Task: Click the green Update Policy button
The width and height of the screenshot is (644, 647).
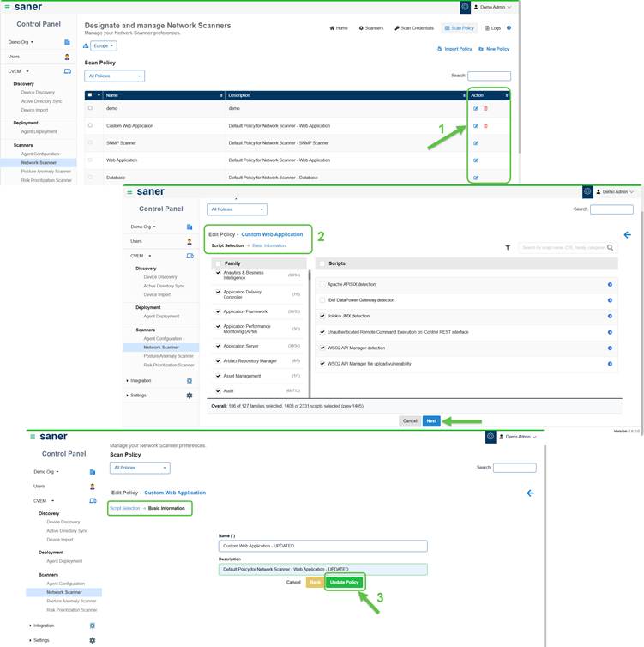Action: click(x=344, y=582)
